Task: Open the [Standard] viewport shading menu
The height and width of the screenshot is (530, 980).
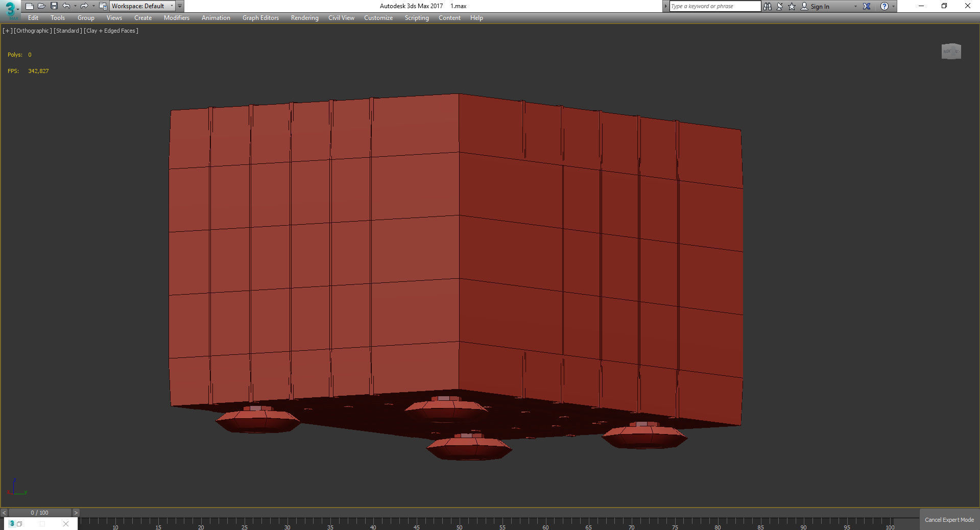Action: [x=68, y=31]
